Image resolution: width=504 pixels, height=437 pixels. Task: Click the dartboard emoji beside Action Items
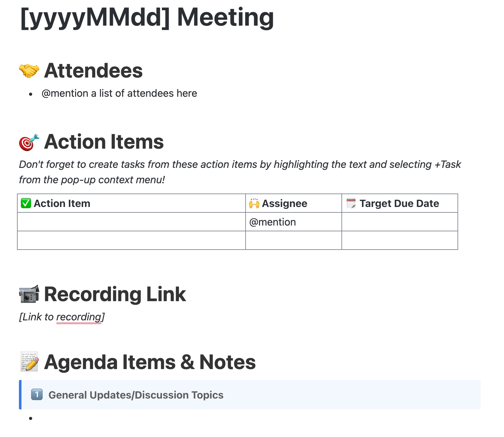29,142
